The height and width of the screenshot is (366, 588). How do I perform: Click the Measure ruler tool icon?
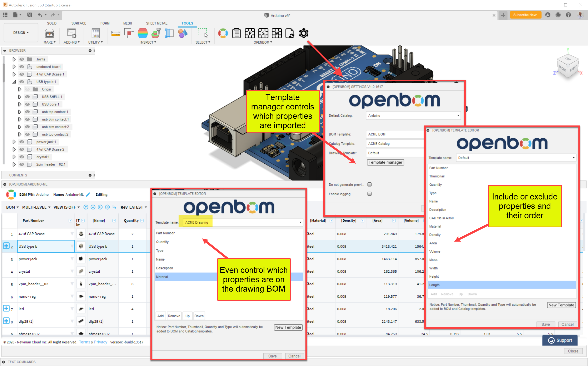tap(116, 33)
